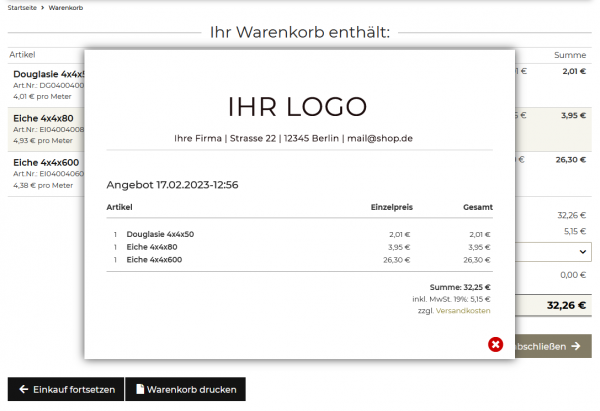Select Warenkorb in the breadcrumb

[66, 8]
